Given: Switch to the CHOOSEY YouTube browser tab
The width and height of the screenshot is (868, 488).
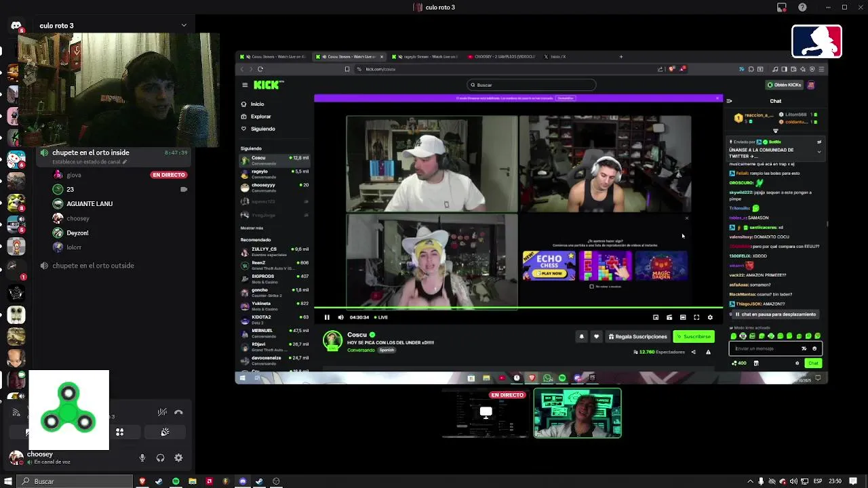Looking at the screenshot, I should tap(502, 57).
